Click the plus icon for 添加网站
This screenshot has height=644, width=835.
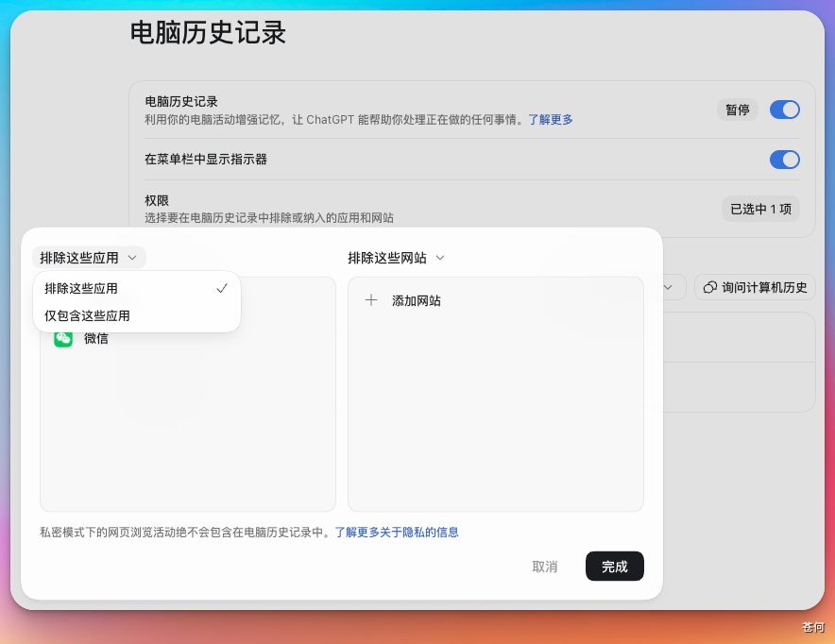[371, 300]
